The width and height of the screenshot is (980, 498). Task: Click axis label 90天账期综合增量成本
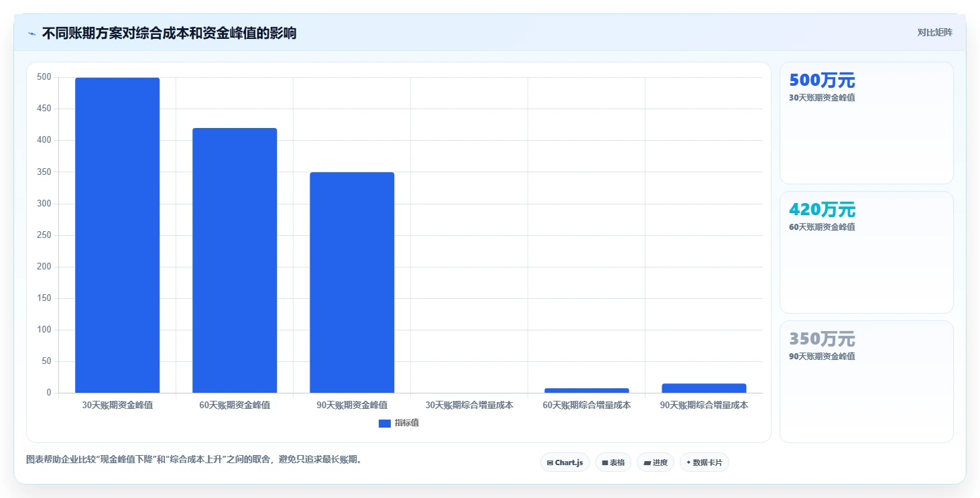point(704,406)
